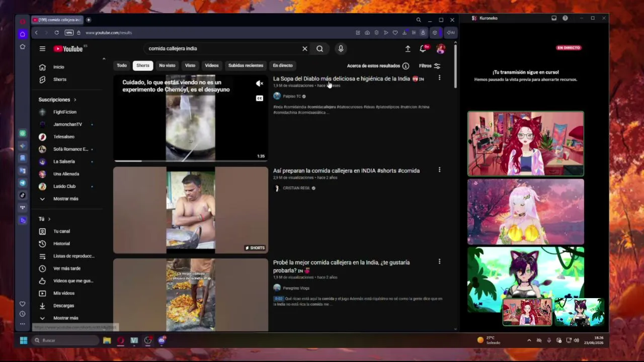Toggle the browser VPN badge
Screen dimensions: 644x362
(69, 33)
